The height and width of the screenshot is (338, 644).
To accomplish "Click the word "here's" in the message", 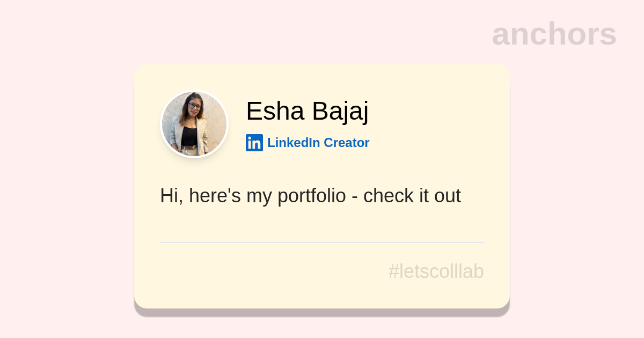I will coord(215,196).
